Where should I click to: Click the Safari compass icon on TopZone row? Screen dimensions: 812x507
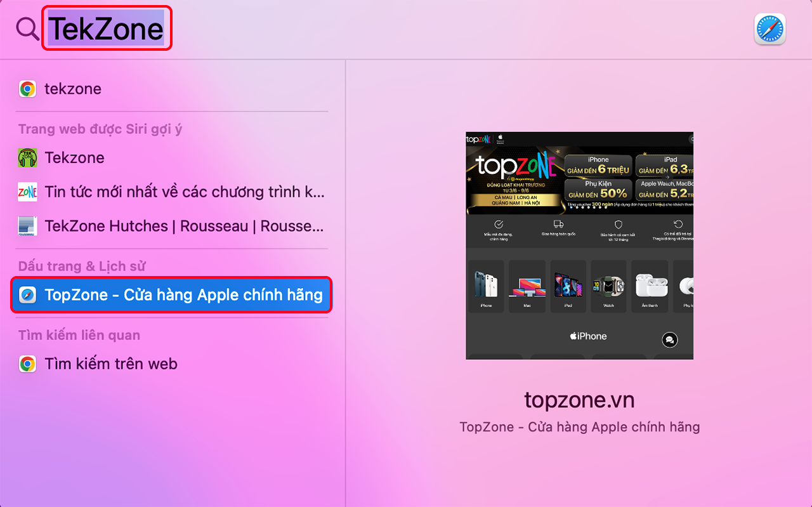click(27, 295)
